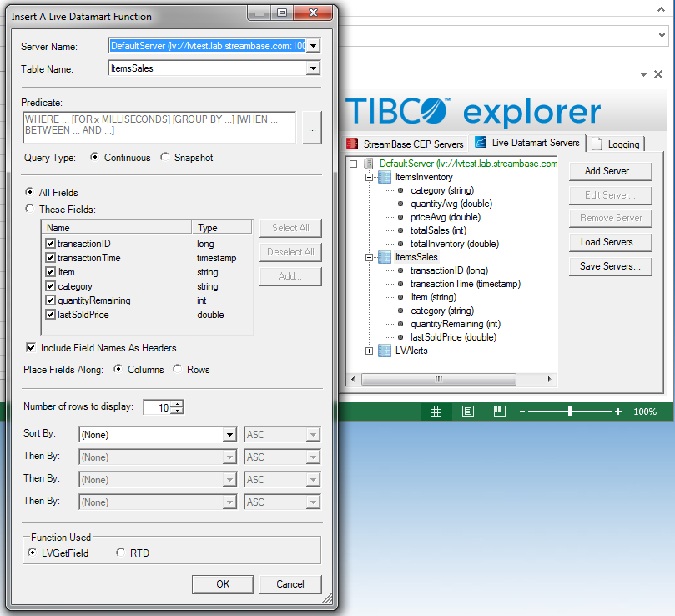This screenshot has height=616, width=675.
Task: Switch to Normal view icon in status bar
Action: (x=436, y=412)
